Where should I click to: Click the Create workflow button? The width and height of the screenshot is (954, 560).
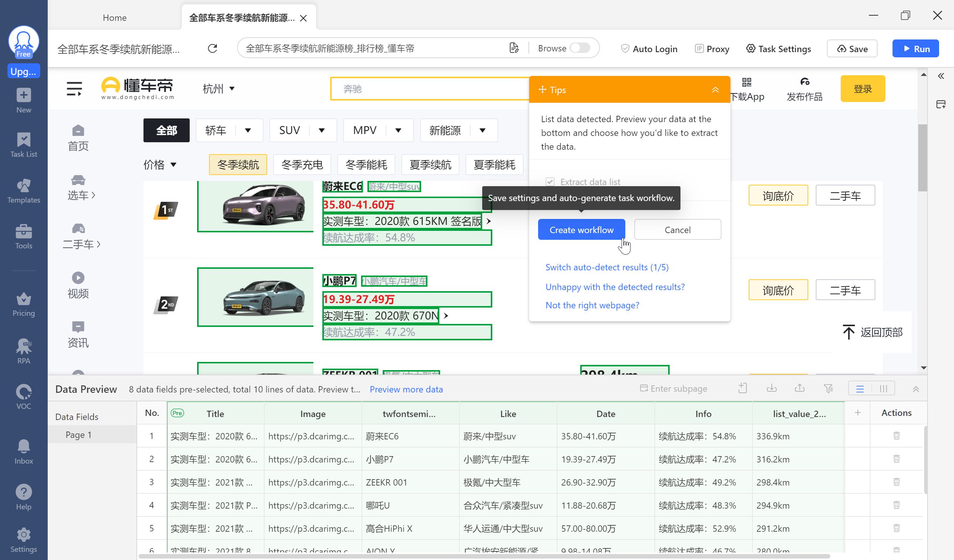tap(581, 230)
